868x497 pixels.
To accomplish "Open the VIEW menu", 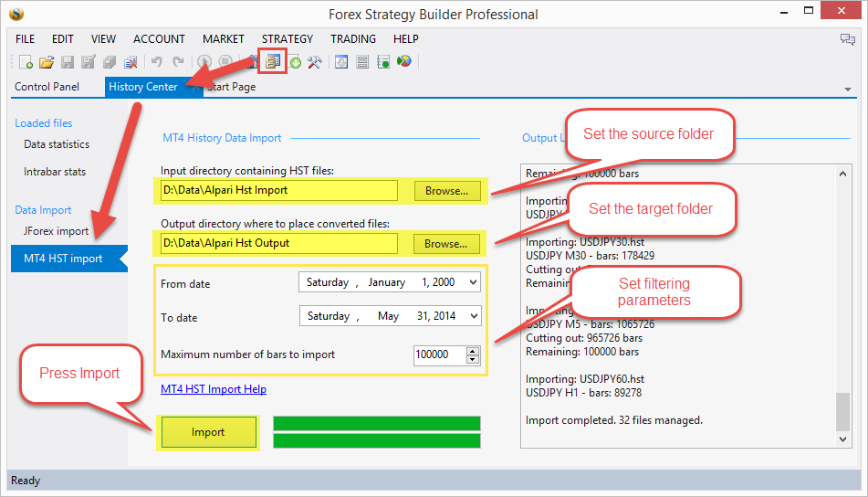I will coord(103,38).
